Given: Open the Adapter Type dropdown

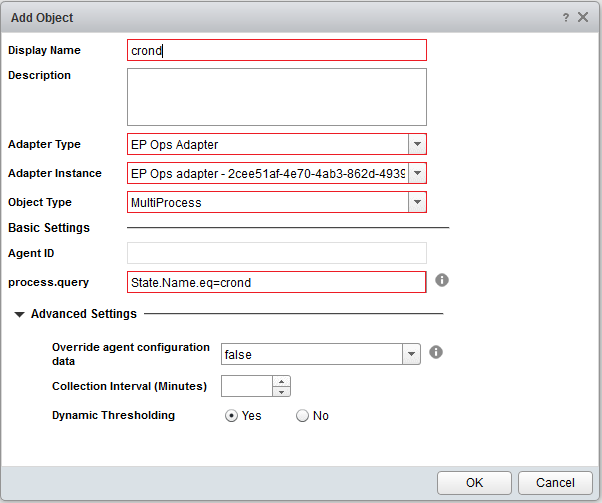Looking at the screenshot, I should [x=417, y=144].
